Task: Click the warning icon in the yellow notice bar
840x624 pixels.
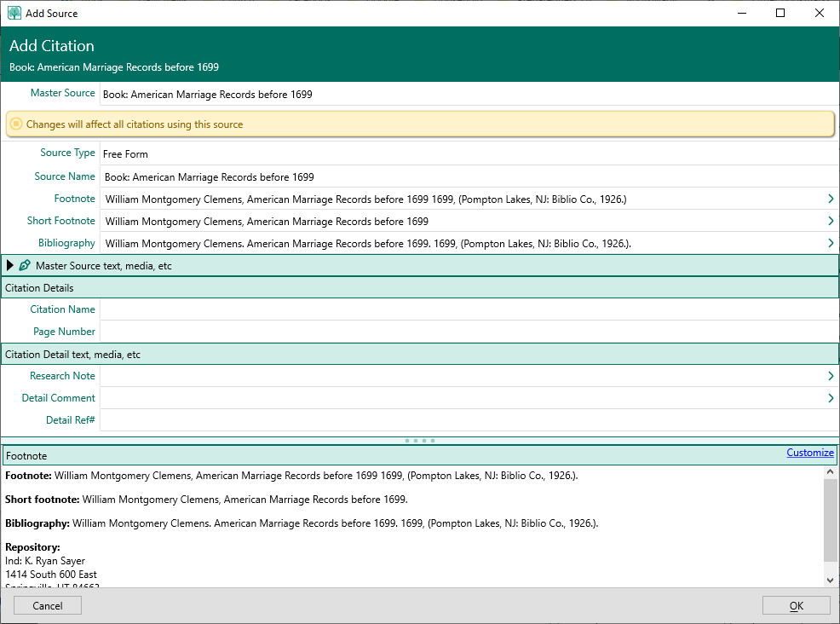Action: [x=16, y=124]
